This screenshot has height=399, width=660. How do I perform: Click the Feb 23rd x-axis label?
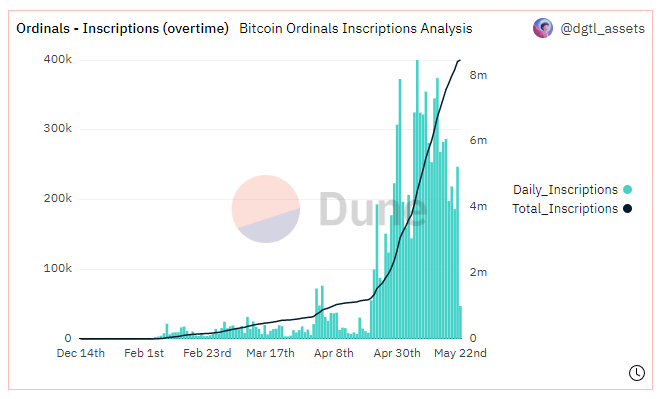[207, 353]
